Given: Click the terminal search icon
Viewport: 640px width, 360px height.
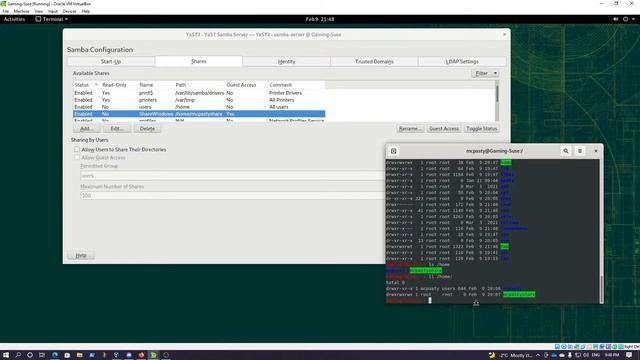Looking at the screenshot, I should (566, 151).
